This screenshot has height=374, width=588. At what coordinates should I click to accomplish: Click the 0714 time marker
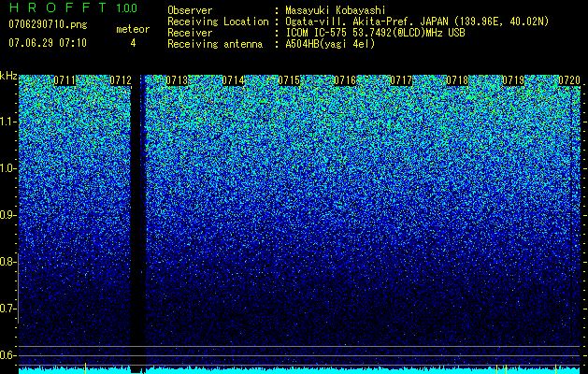pos(233,80)
